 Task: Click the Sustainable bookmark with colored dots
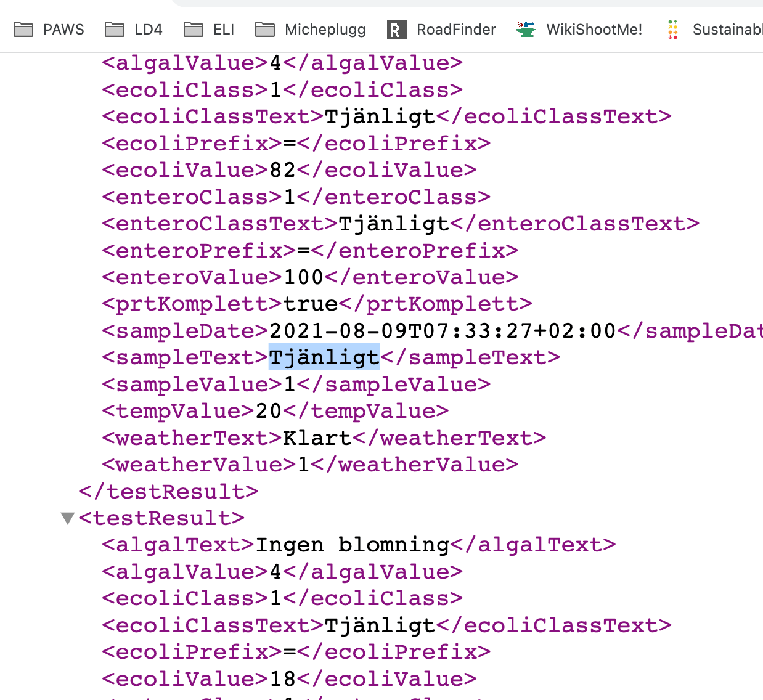[x=715, y=30]
